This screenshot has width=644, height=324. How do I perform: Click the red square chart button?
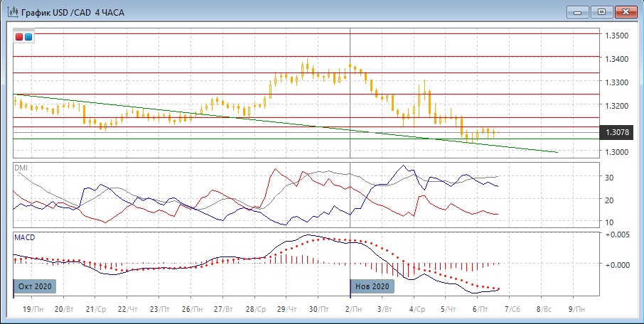point(19,37)
